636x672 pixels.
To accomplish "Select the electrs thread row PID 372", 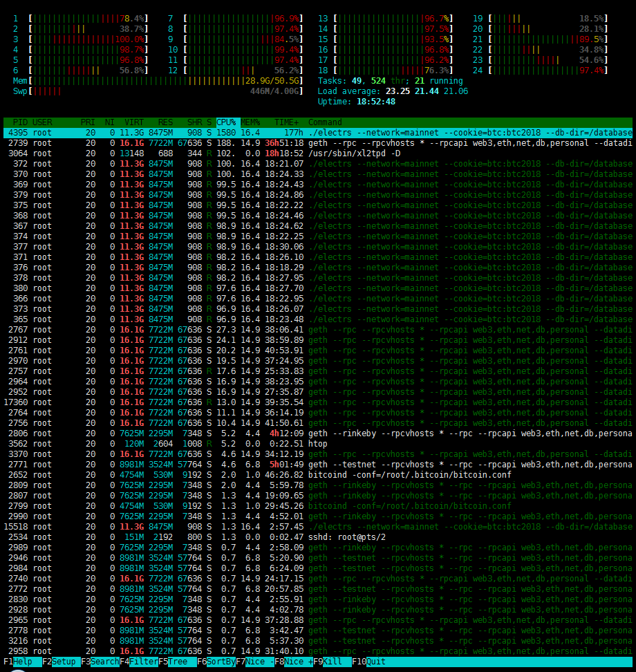I will tap(317, 164).
